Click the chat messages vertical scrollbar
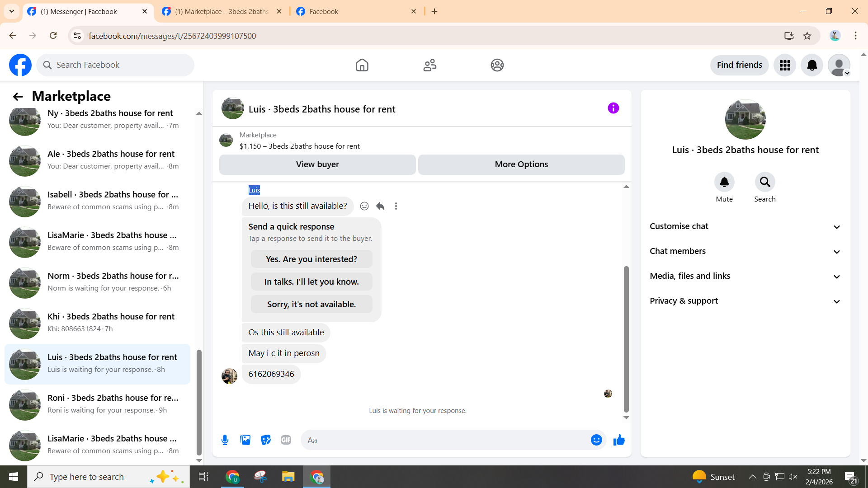The height and width of the screenshot is (488, 868). (x=626, y=339)
